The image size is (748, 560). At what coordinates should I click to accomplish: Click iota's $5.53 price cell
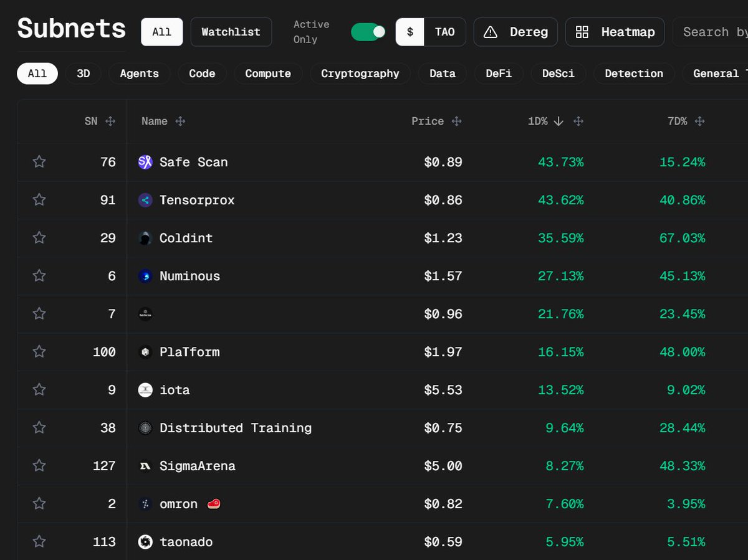443,390
